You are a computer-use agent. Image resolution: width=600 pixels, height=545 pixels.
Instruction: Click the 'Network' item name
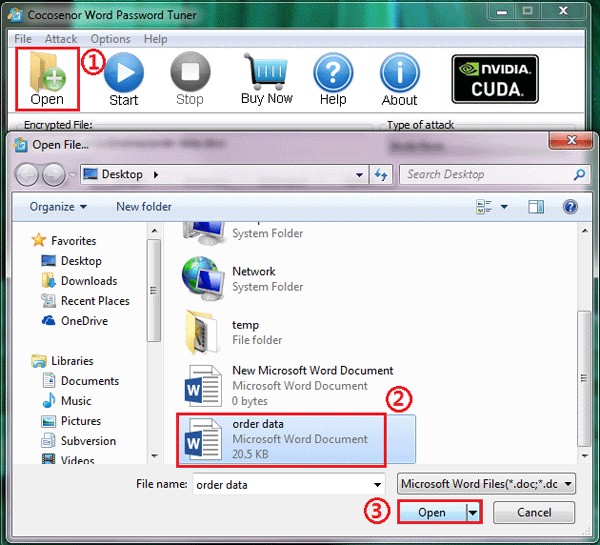pos(254,271)
